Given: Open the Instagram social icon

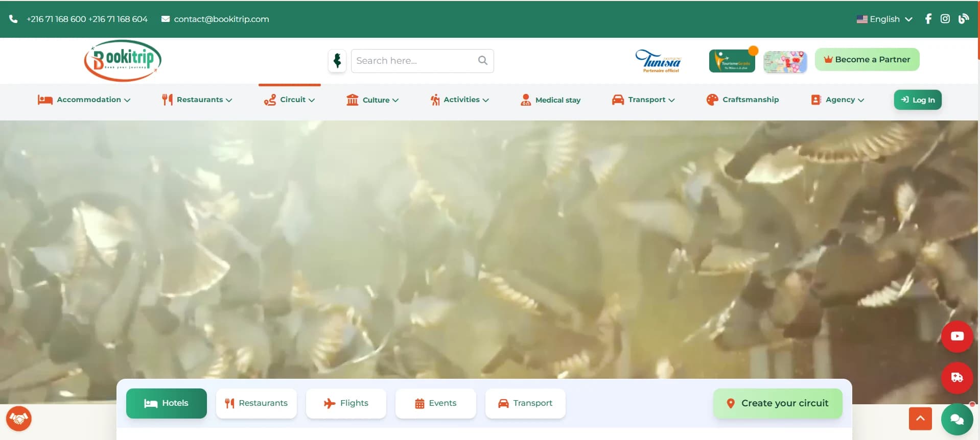Looking at the screenshot, I should tap(945, 19).
